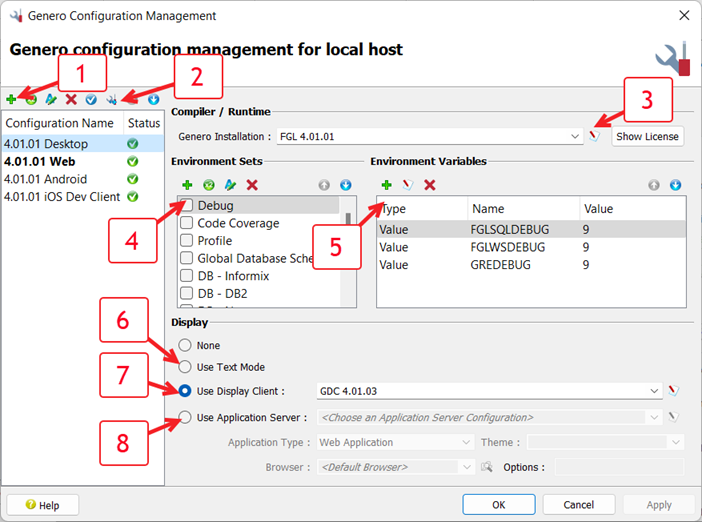The height and width of the screenshot is (522, 702).
Task: Click OK button
Action: point(499,505)
